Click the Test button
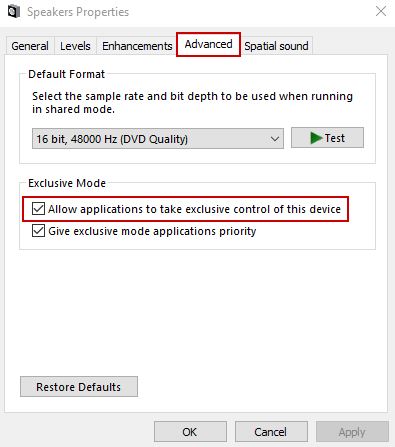This screenshot has height=447, width=395. pos(327,138)
